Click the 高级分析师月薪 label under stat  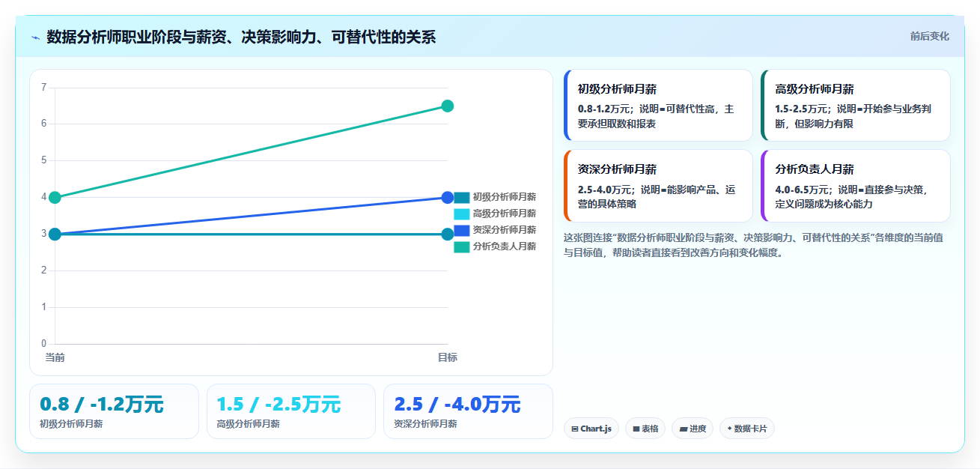click(x=248, y=424)
